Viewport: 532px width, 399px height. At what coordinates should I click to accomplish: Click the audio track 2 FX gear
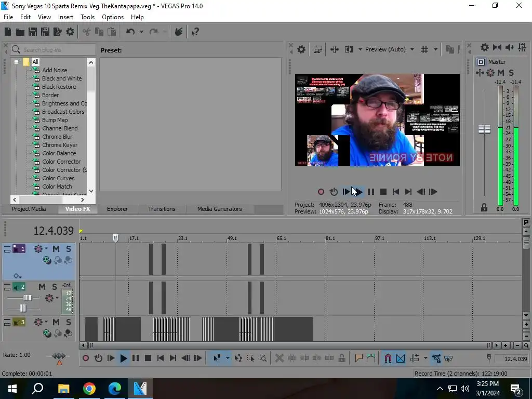coord(49,298)
